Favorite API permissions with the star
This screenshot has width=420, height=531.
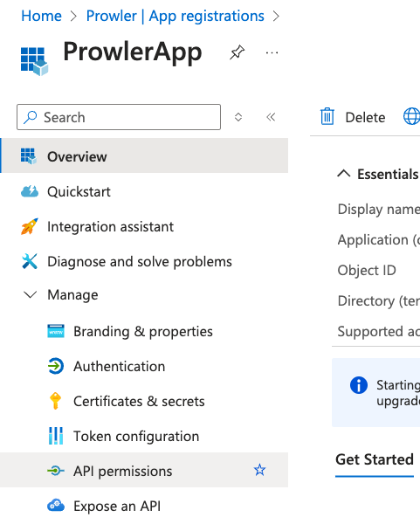click(260, 470)
